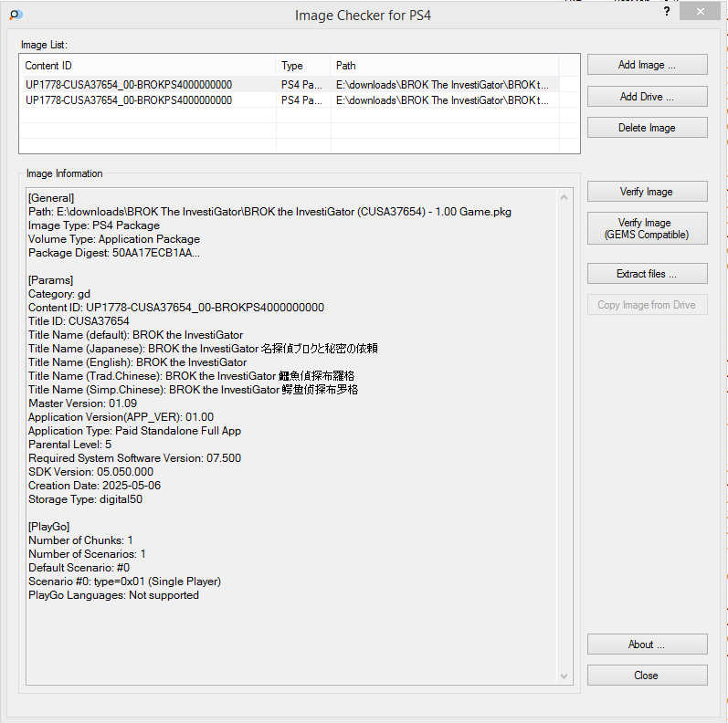This screenshot has height=723, width=728.
Task: Click the 'Title Name (Trad.Chinese)' line
Action: tap(191, 376)
